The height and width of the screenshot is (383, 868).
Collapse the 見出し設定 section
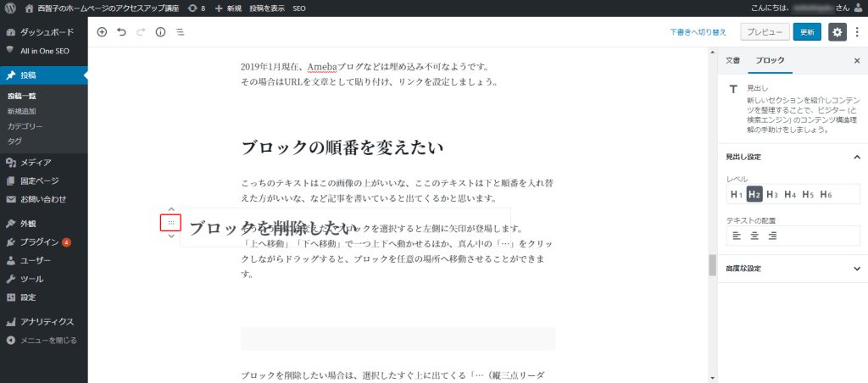793,158
